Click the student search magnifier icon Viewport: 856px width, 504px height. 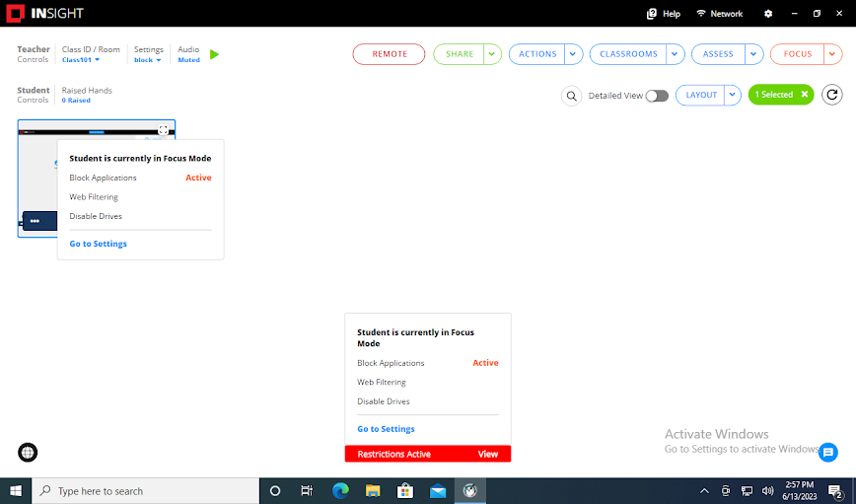click(x=572, y=96)
